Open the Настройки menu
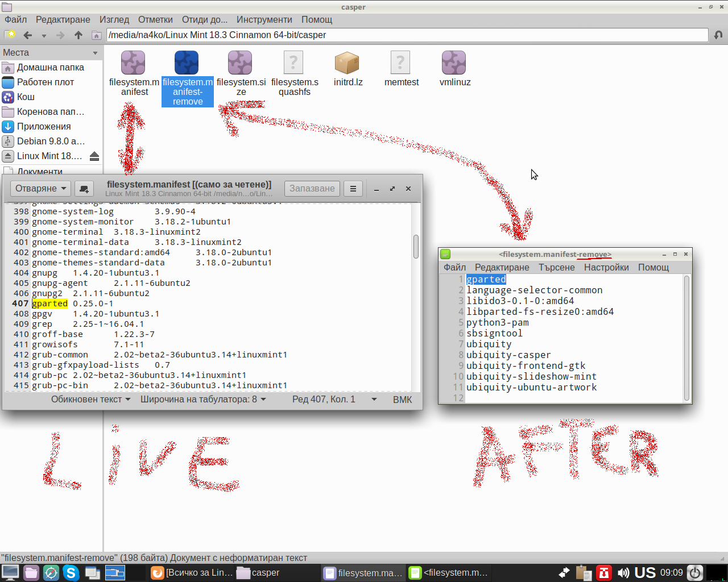 (606, 267)
